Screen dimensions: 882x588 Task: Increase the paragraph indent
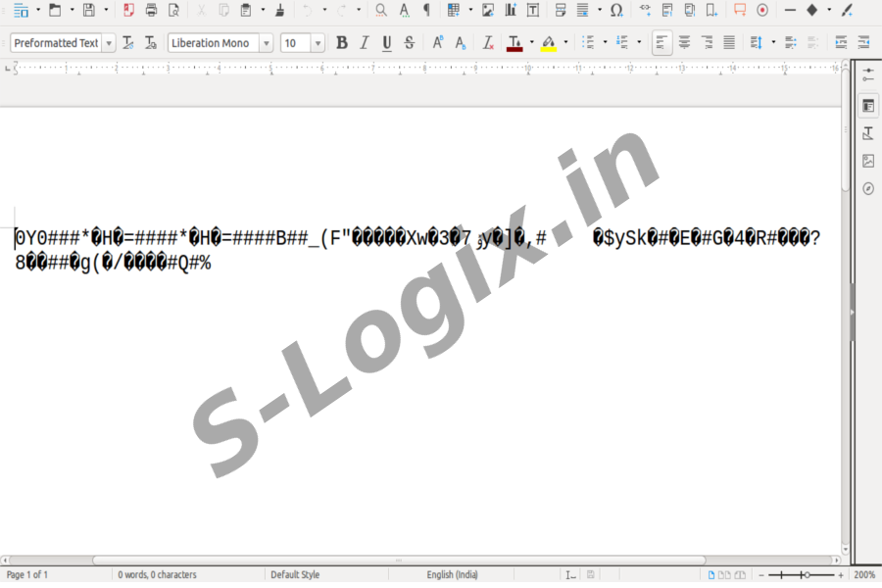(841, 43)
